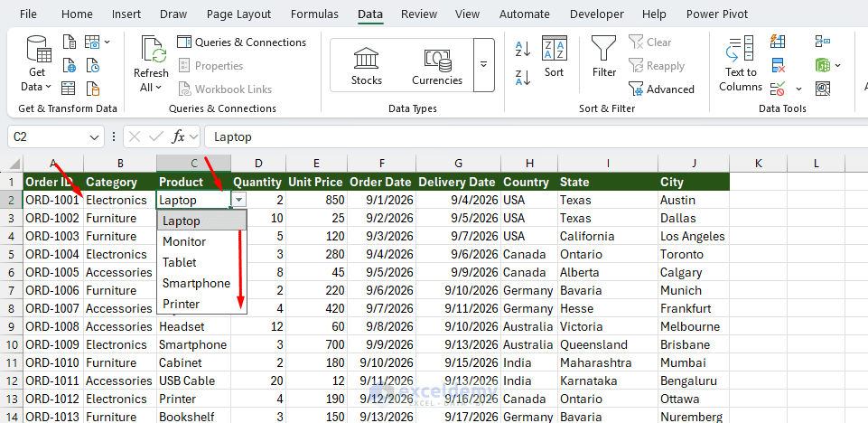Go to the Page Layout tab
The image size is (868, 423).
click(238, 14)
